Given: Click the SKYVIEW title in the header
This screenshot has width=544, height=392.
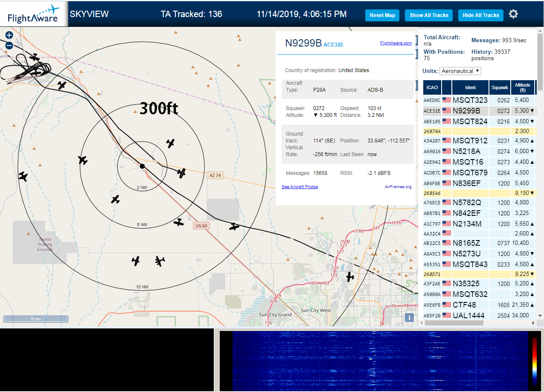Looking at the screenshot, I should pos(89,14).
